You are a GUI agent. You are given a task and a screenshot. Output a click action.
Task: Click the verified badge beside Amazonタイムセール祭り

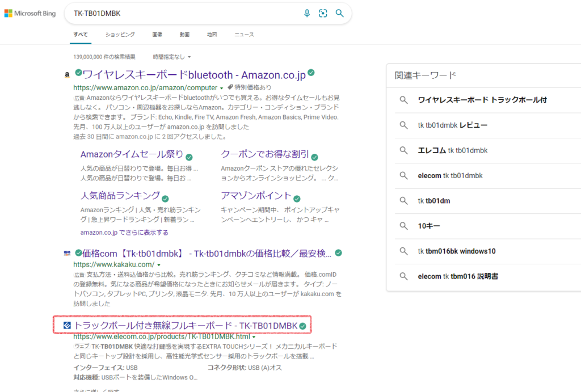tap(189, 157)
